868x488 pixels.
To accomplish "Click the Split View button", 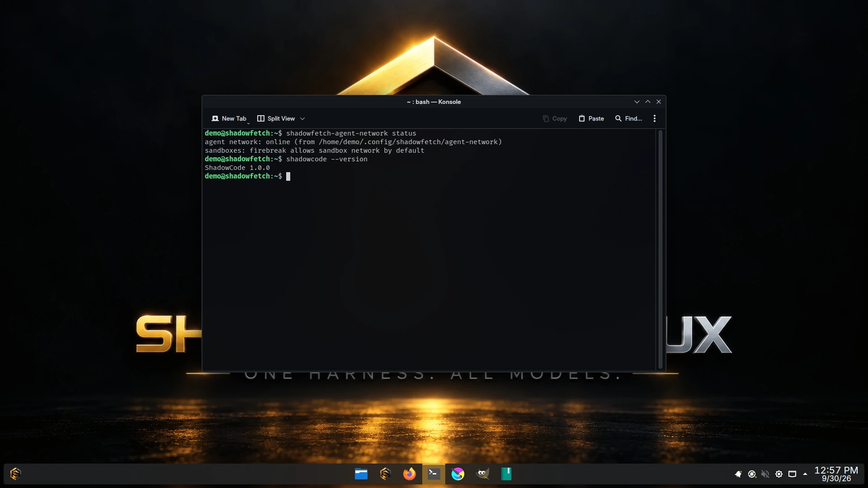I will (276, 118).
